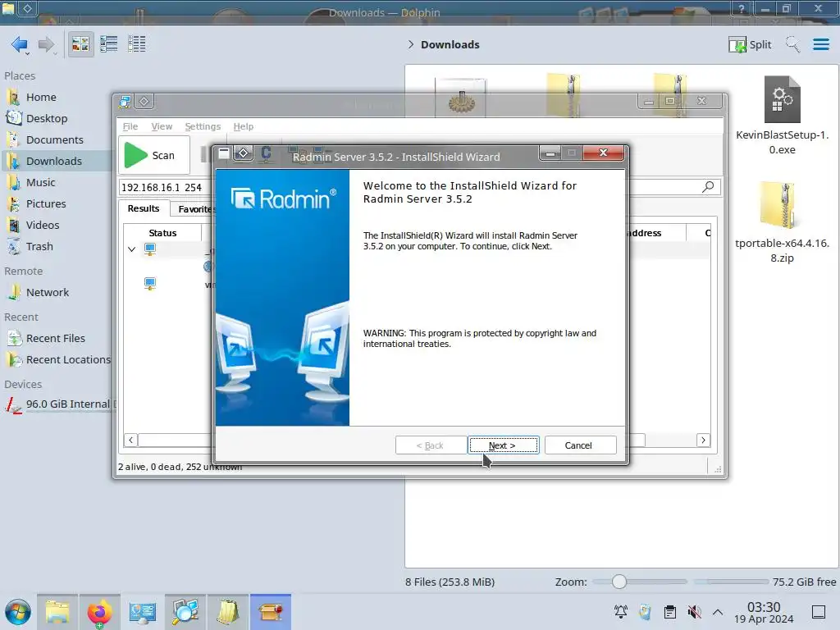Viewport: 840px width, 630px height.
Task: Open the Radmin wizard window menu icon
Action: click(x=224, y=153)
